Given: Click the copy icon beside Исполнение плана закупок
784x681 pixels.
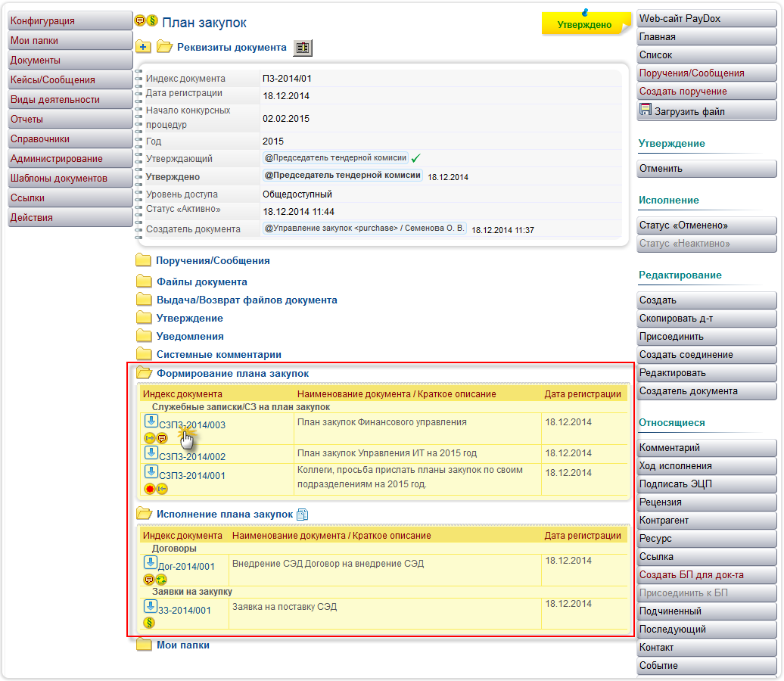Looking at the screenshot, I should tap(303, 515).
